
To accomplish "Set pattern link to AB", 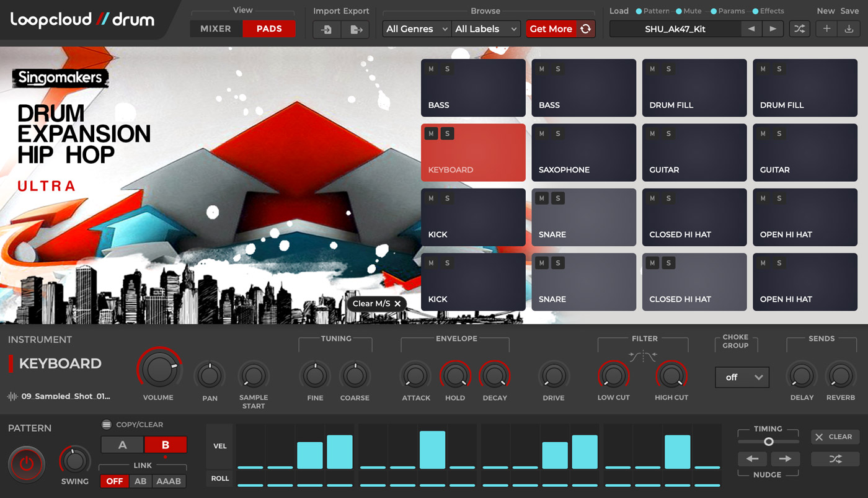I will [141, 481].
